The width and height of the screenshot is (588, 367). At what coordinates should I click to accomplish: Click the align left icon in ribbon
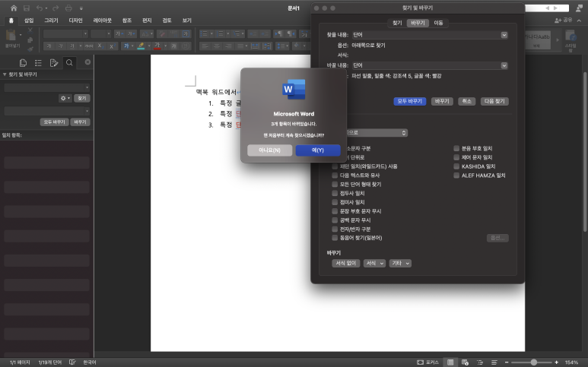click(205, 46)
